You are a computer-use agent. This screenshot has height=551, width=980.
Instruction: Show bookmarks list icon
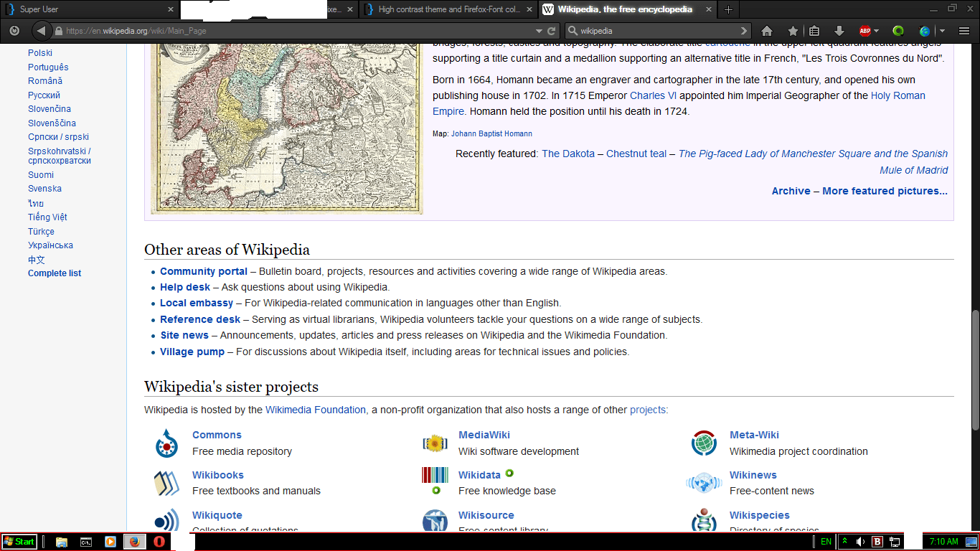[x=814, y=31]
